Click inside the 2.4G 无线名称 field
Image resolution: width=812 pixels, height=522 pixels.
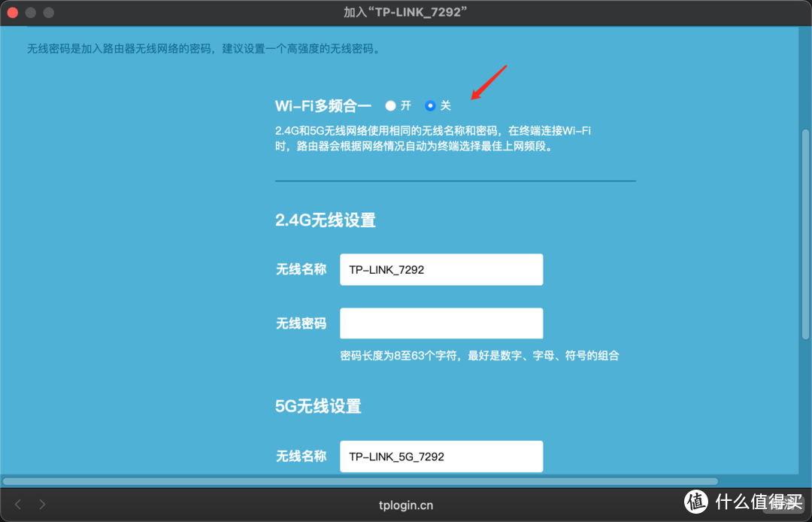pos(441,269)
